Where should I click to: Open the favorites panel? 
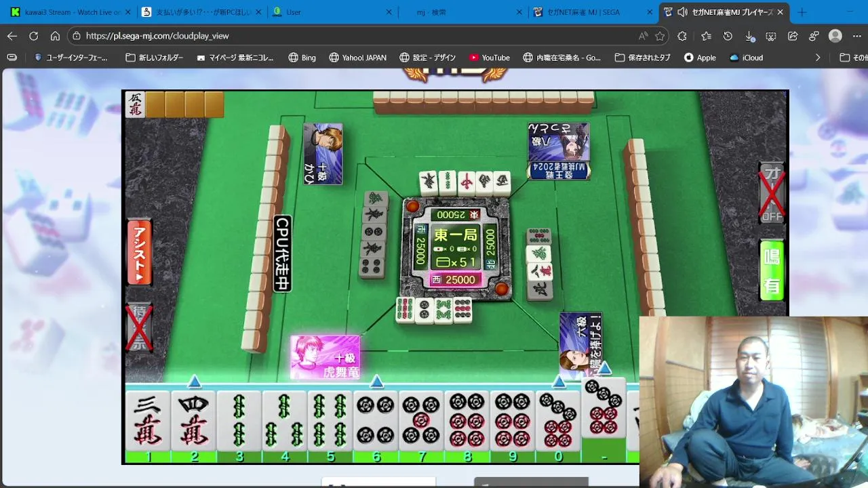(706, 36)
